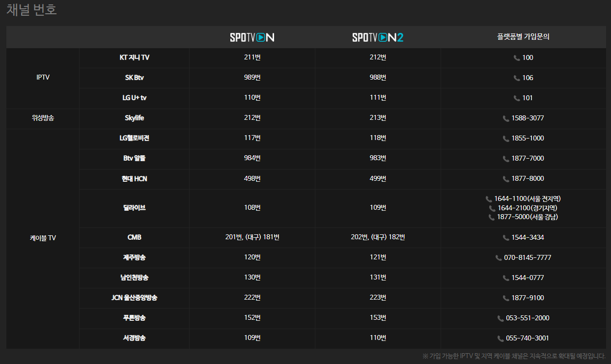Click the 1855-1000 LG헬로비전 phone number
The height and width of the screenshot is (364, 611).
pyautogui.click(x=528, y=139)
